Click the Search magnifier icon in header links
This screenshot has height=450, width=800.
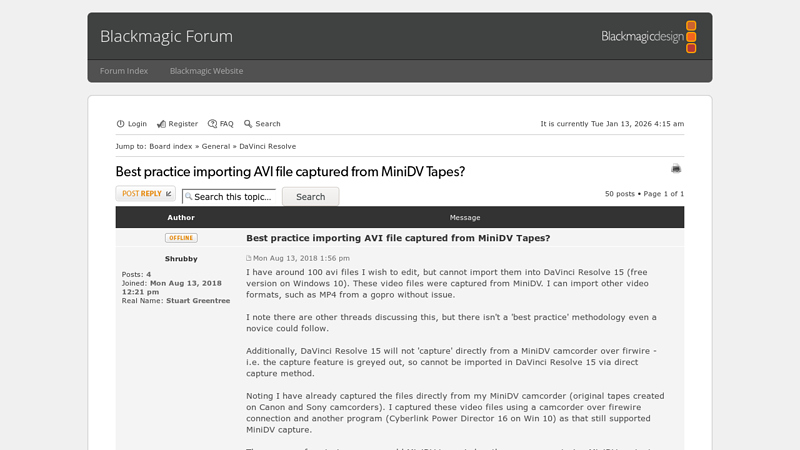pos(248,124)
